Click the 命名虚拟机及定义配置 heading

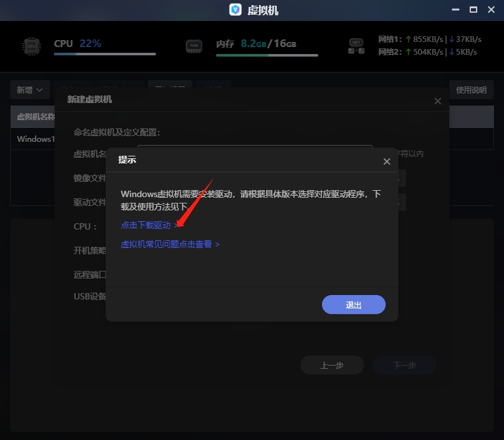pos(117,132)
